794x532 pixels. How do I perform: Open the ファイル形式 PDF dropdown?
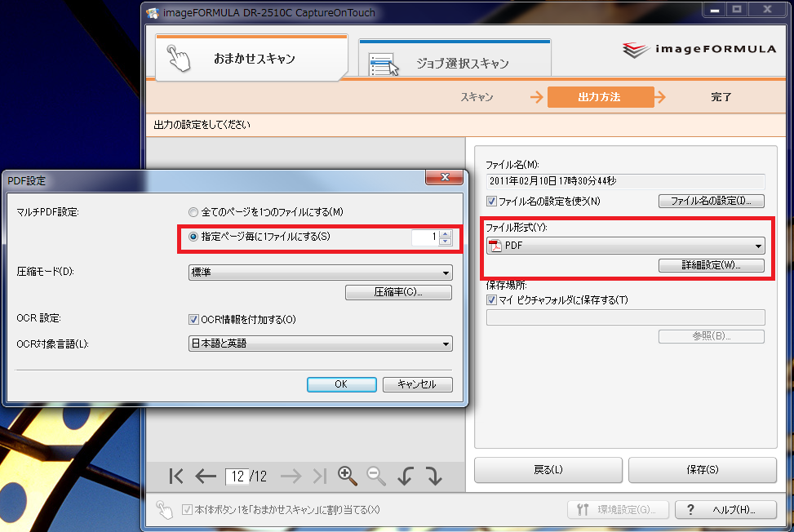pos(625,246)
